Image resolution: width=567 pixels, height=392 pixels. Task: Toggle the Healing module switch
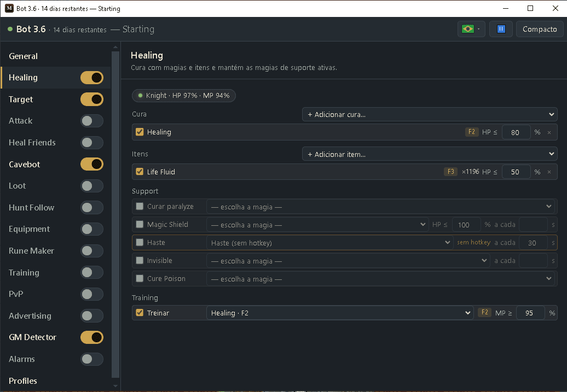coord(92,78)
